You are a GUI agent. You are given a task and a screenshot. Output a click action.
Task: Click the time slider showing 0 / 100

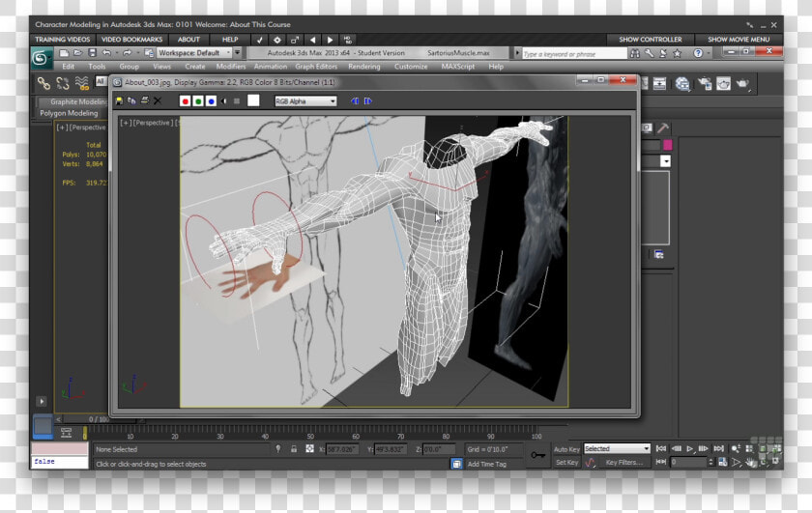tap(99, 419)
